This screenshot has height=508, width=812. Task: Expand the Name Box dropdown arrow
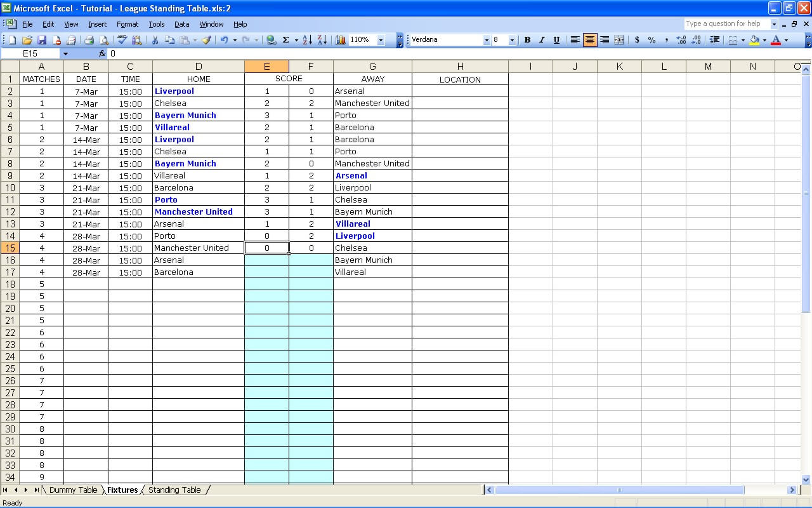[65, 54]
